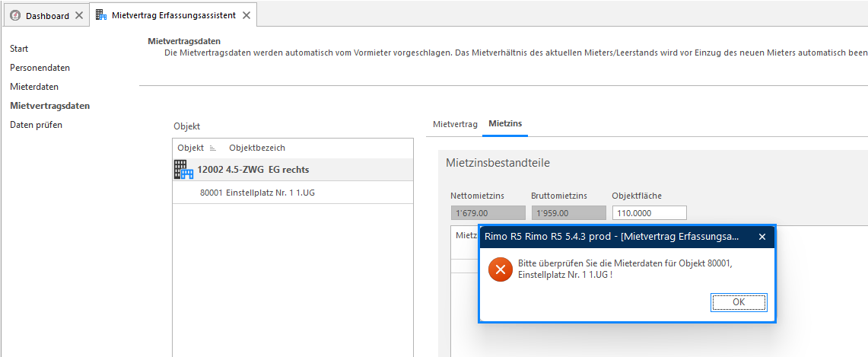Select the Mietvertragsdaten step
This screenshot has height=357, width=868.
50,106
